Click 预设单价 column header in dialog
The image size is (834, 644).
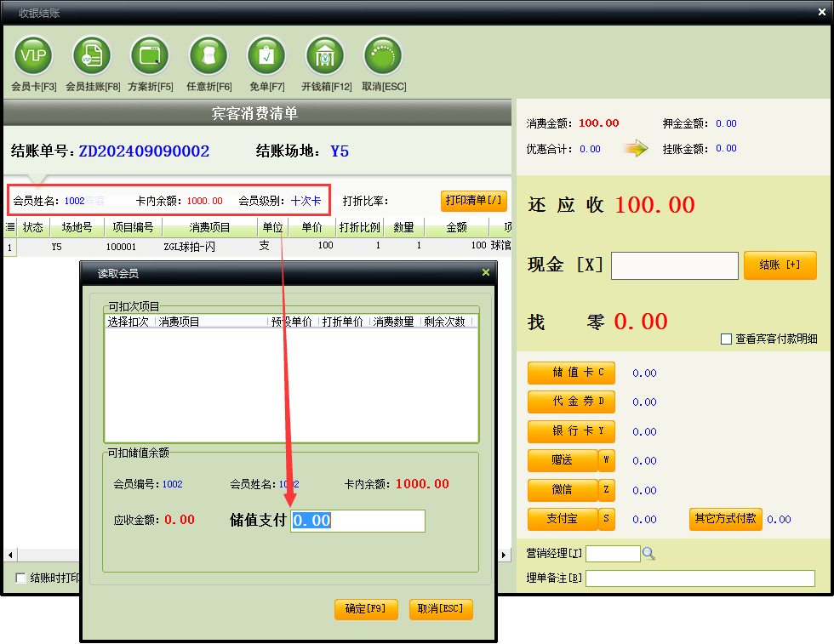(x=291, y=322)
